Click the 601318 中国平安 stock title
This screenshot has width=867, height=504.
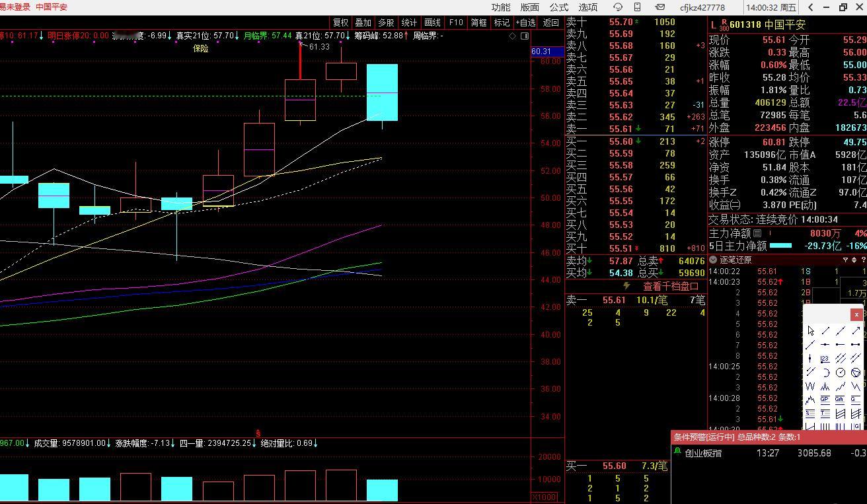click(768, 24)
